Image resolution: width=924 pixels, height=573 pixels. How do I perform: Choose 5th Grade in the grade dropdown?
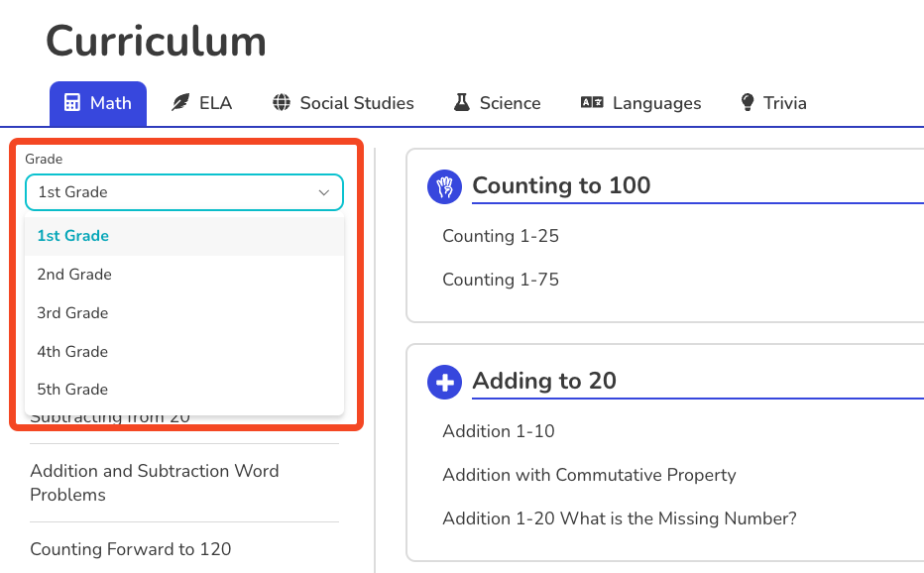tap(72, 389)
